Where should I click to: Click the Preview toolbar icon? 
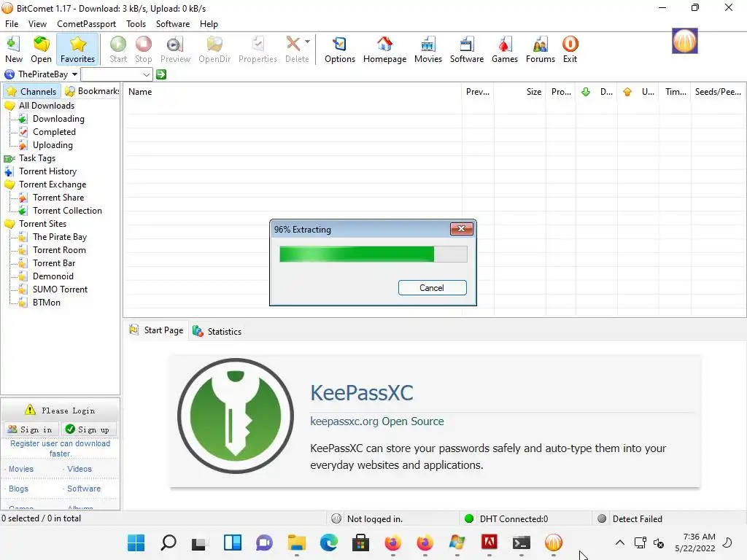(x=175, y=50)
